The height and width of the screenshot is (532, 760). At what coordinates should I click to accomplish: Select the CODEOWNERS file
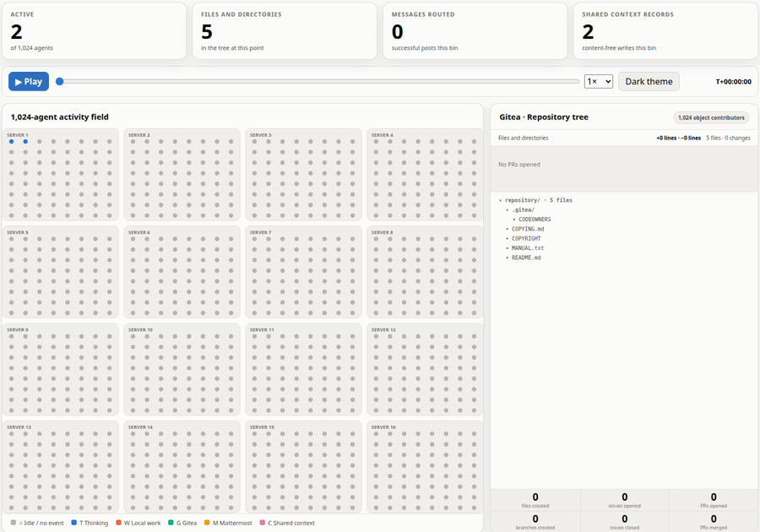pyautogui.click(x=535, y=220)
